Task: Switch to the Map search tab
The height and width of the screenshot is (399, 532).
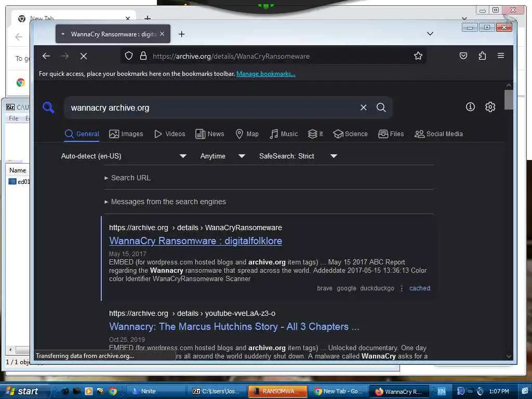Action: (247, 134)
